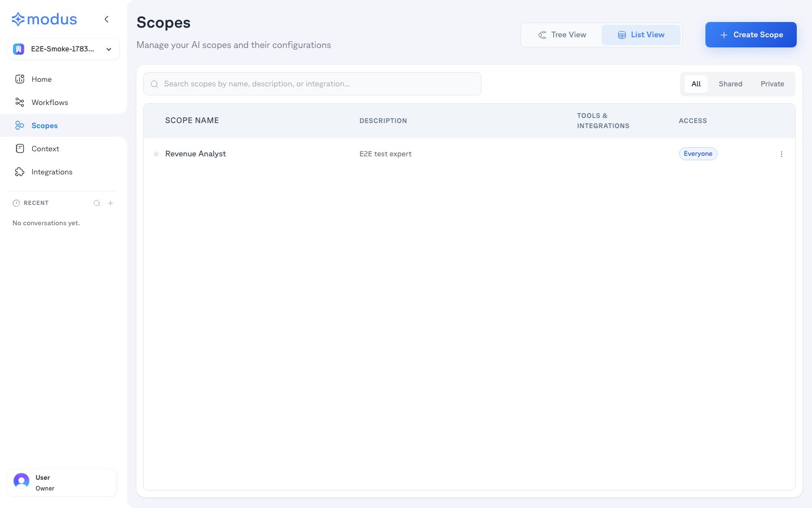This screenshot has width=812, height=508.
Task: Click the Home sidebar icon
Action: point(20,79)
